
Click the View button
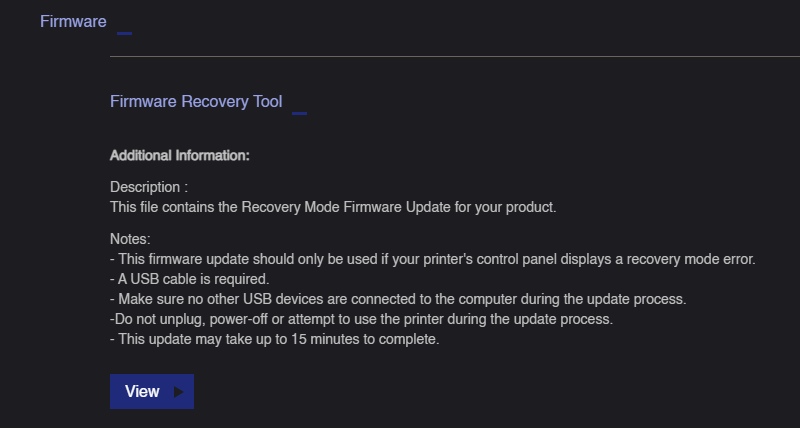click(152, 391)
